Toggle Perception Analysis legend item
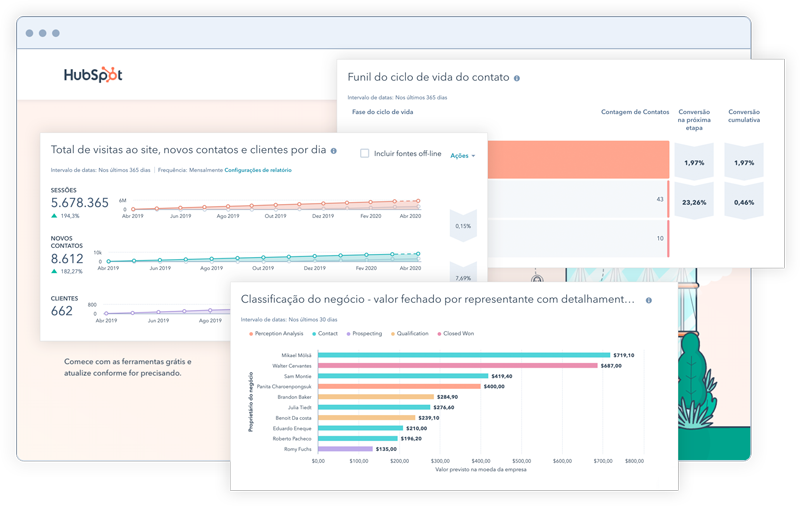800x506 pixels. click(x=276, y=334)
